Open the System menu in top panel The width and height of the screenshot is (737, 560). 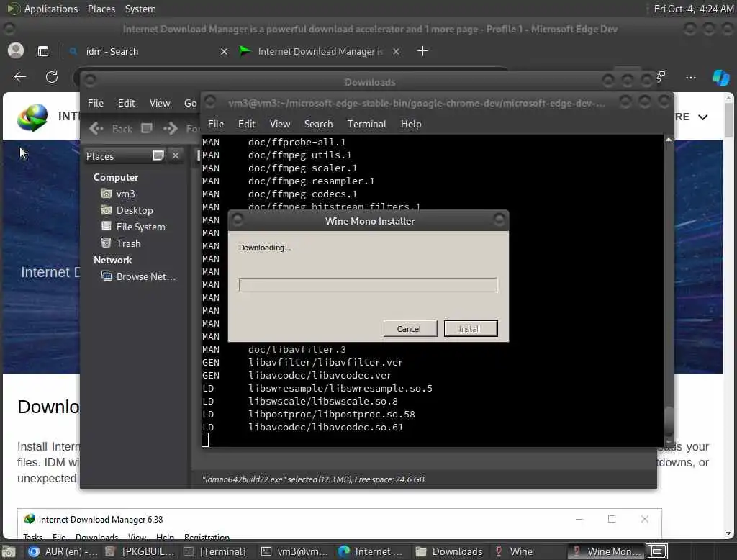[140, 9]
